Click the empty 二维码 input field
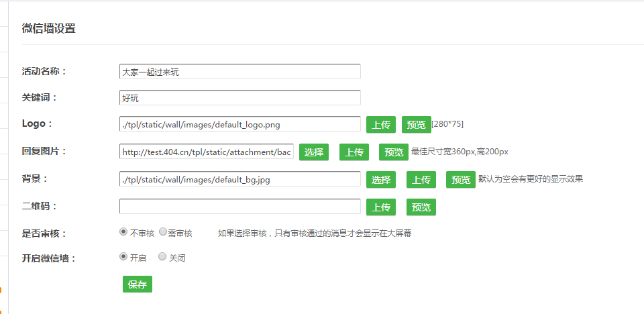644x314 pixels. coord(239,207)
